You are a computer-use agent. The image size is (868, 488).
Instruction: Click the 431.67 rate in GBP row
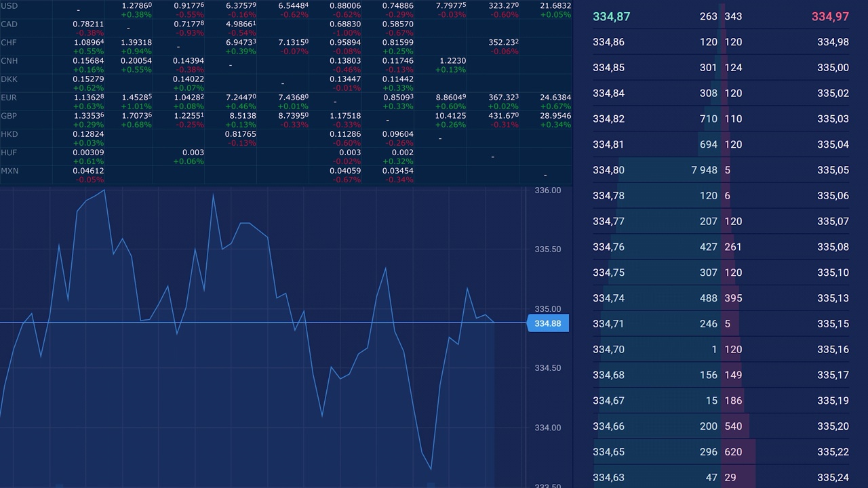[503, 115]
